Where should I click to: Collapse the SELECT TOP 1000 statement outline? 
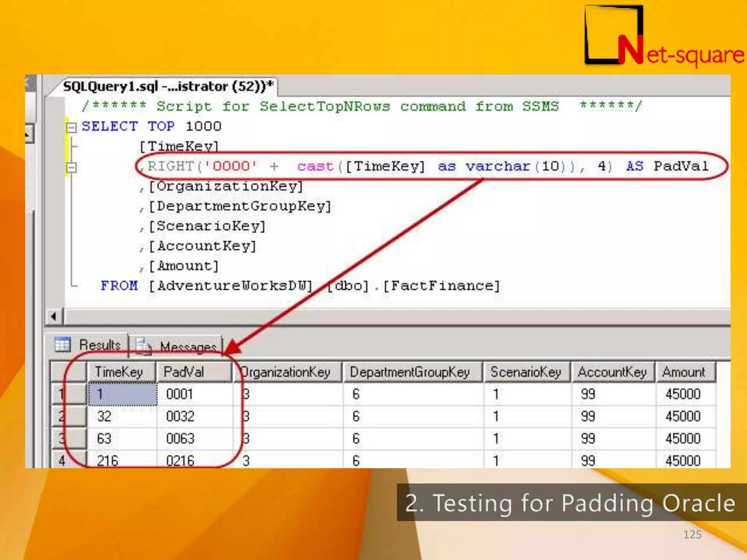click(71, 127)
